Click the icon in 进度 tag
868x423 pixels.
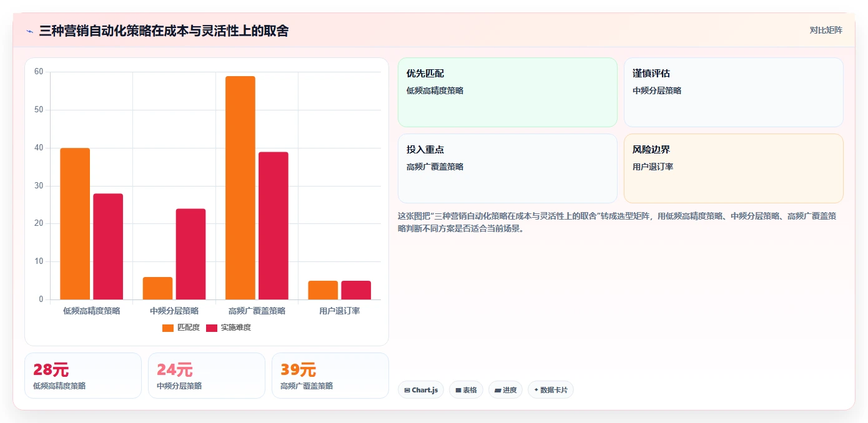(x=498, y=391)
